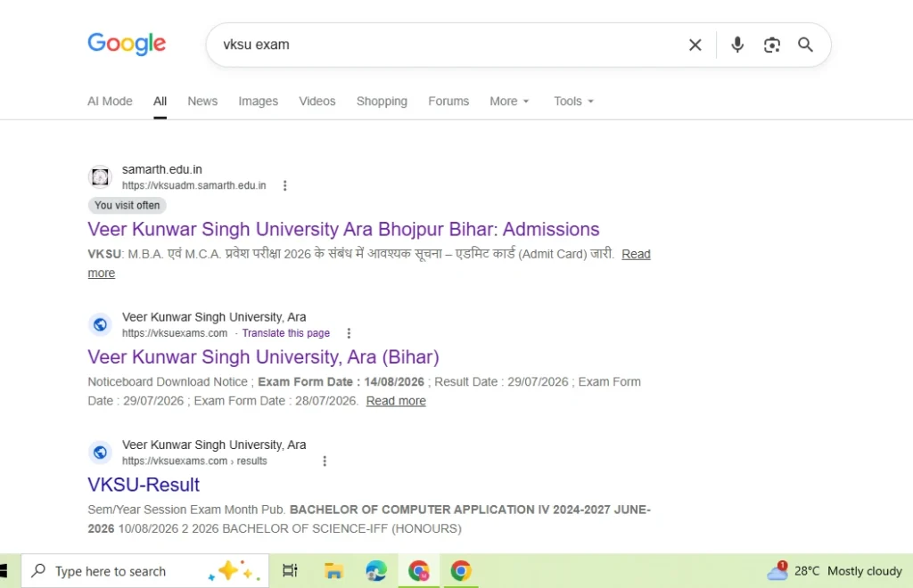This screenshot has width=913, height=588.
Task: Open Veer Kunwar Singh University, Ara (Bihar) result
Action: coord(263,357)
